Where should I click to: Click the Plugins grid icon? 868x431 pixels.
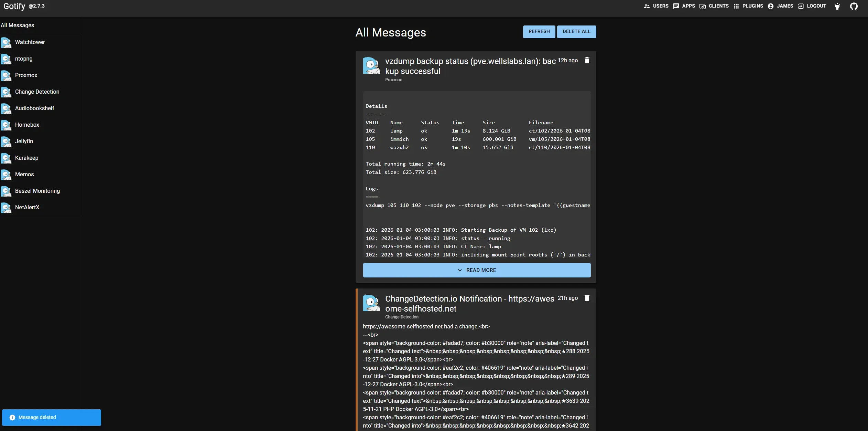point(736,6)
